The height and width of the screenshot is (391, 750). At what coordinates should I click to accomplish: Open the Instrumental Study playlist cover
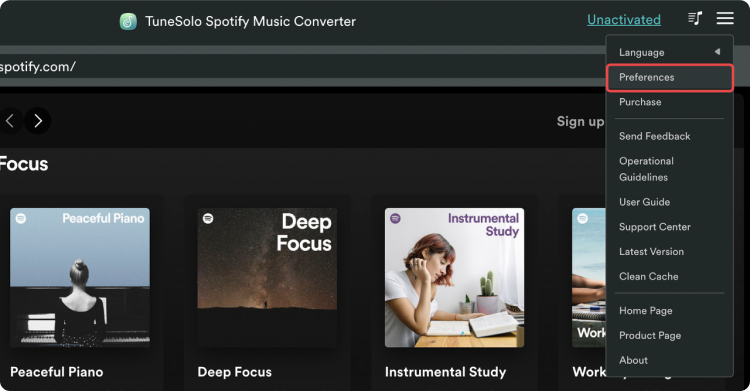click(454, 278)
